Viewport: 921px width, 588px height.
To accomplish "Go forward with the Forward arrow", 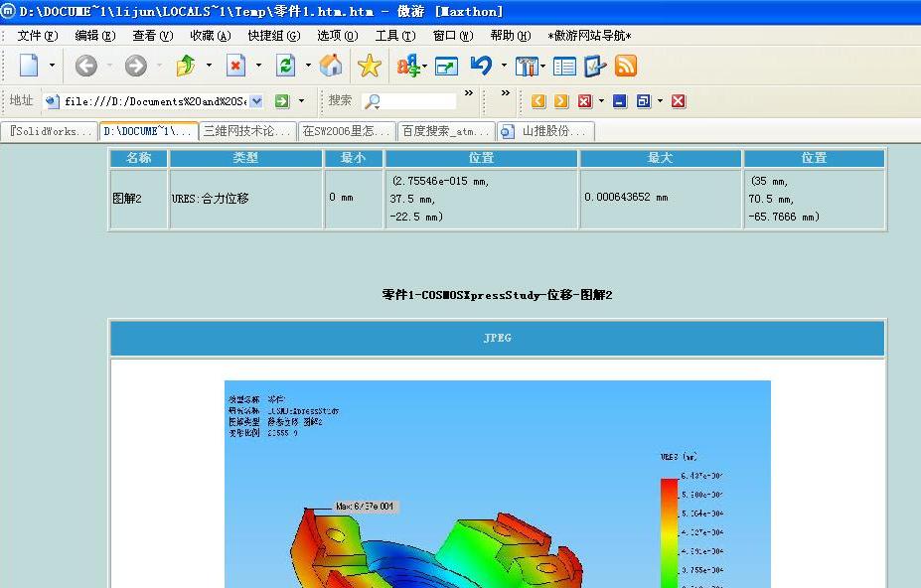I will (x=136, y=66).
